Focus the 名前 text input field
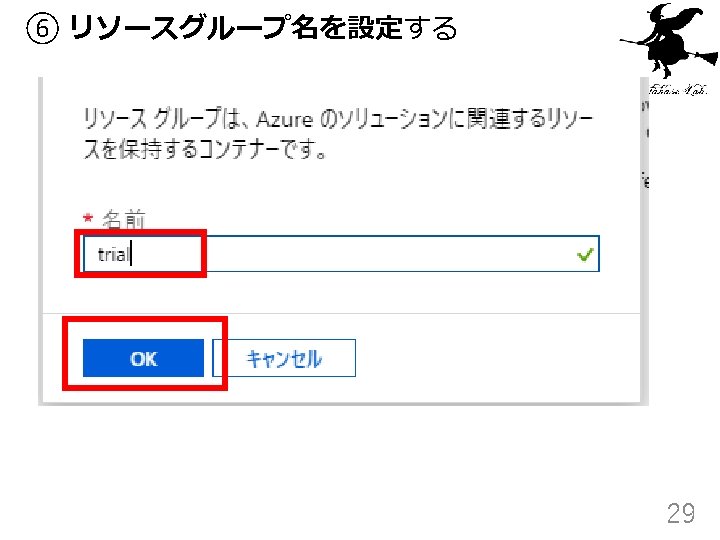Image resolution: width=720 pixels, height=540 pixels. point(340,255)
